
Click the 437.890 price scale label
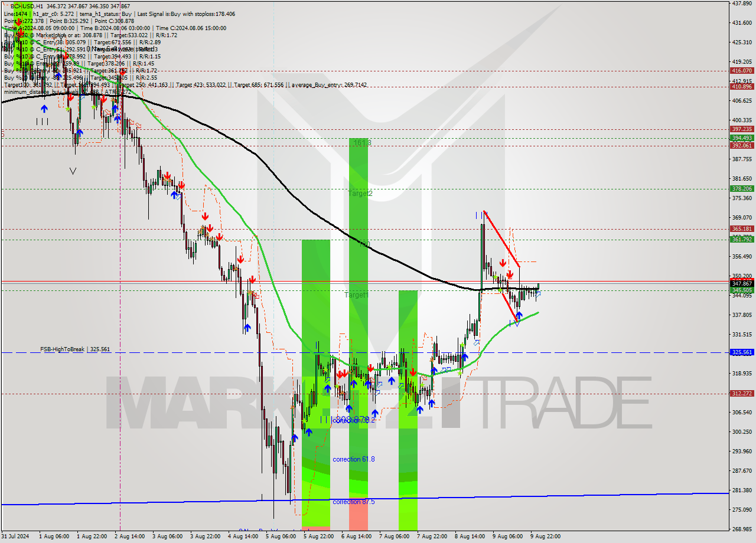(742, 3)
